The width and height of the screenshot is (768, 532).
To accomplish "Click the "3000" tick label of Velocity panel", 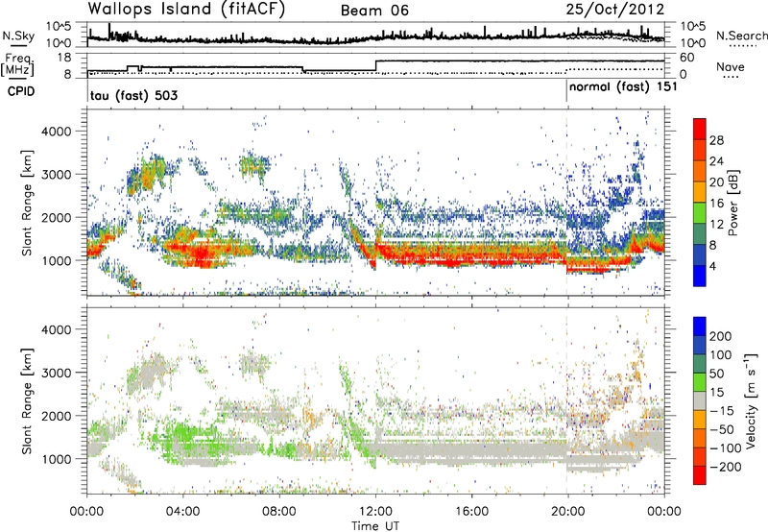I will (x=56, y=373).
